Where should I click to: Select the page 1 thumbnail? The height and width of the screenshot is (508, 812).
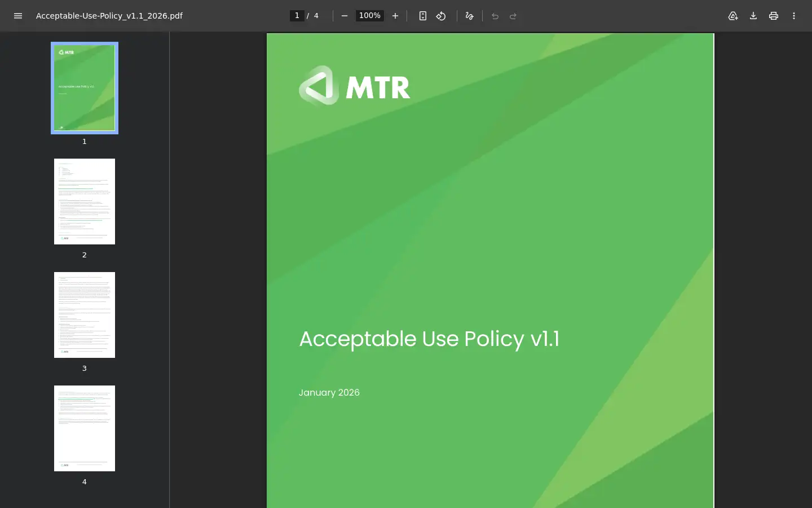[85, 88]
